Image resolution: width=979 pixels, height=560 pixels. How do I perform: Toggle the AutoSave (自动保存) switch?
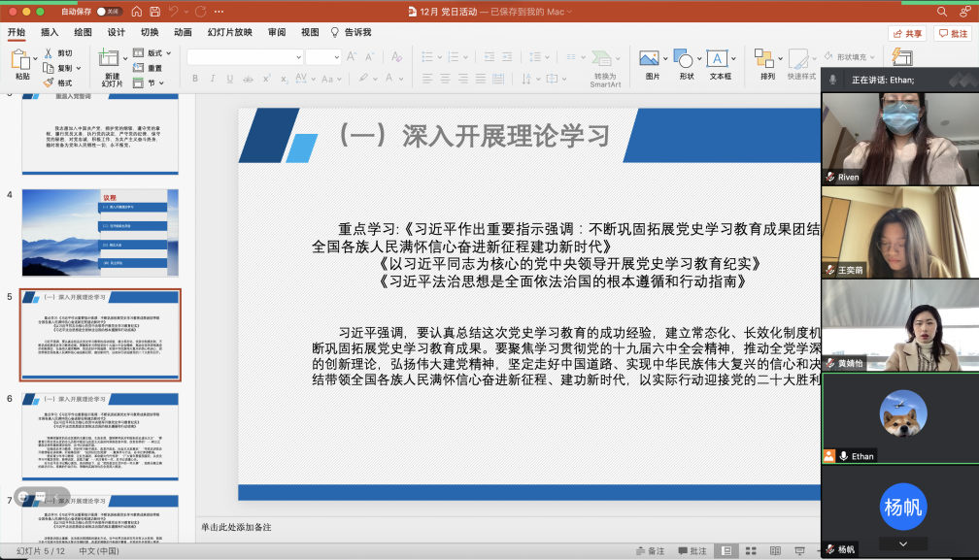[108, 12]
